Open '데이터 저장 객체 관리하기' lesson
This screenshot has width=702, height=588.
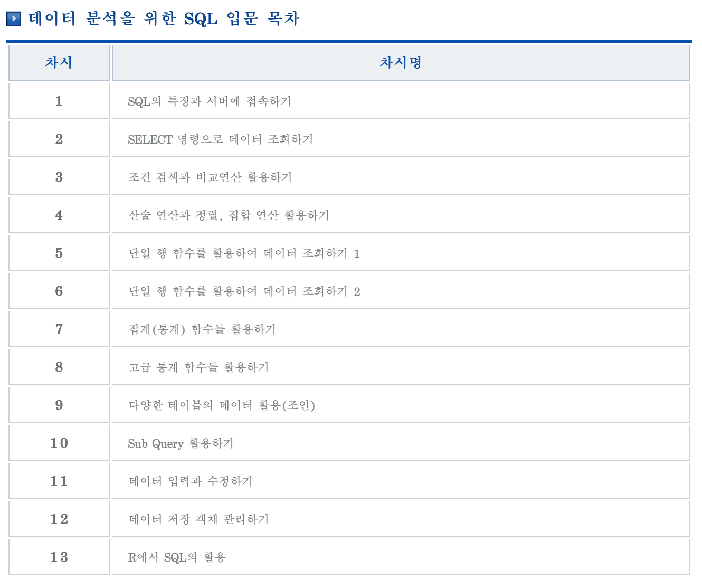pyautogui.click(x=198, y=519)
